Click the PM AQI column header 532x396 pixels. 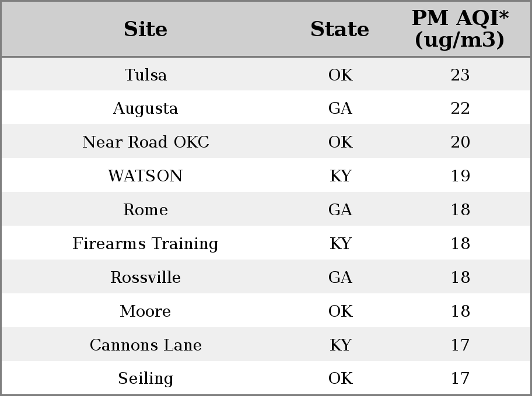[460, 29]
